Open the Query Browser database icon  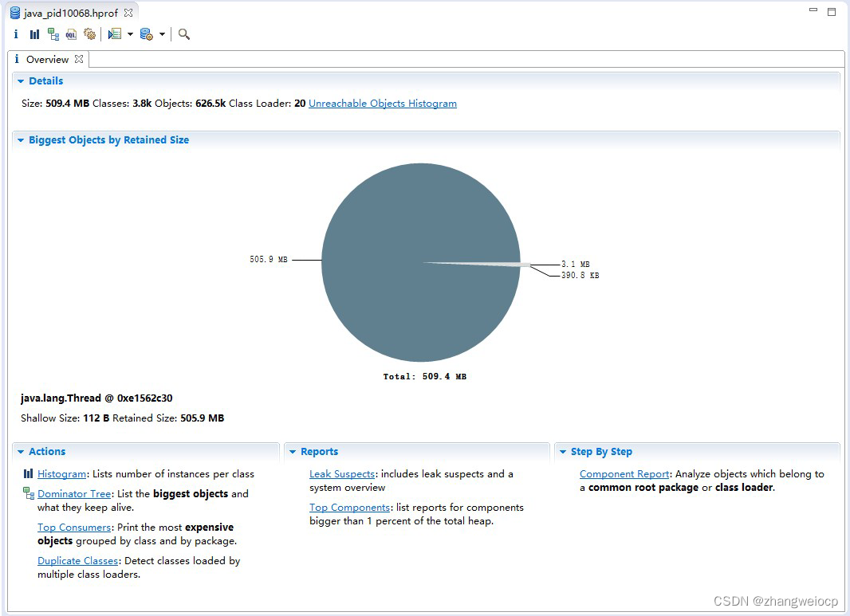[x=147, y=34]
